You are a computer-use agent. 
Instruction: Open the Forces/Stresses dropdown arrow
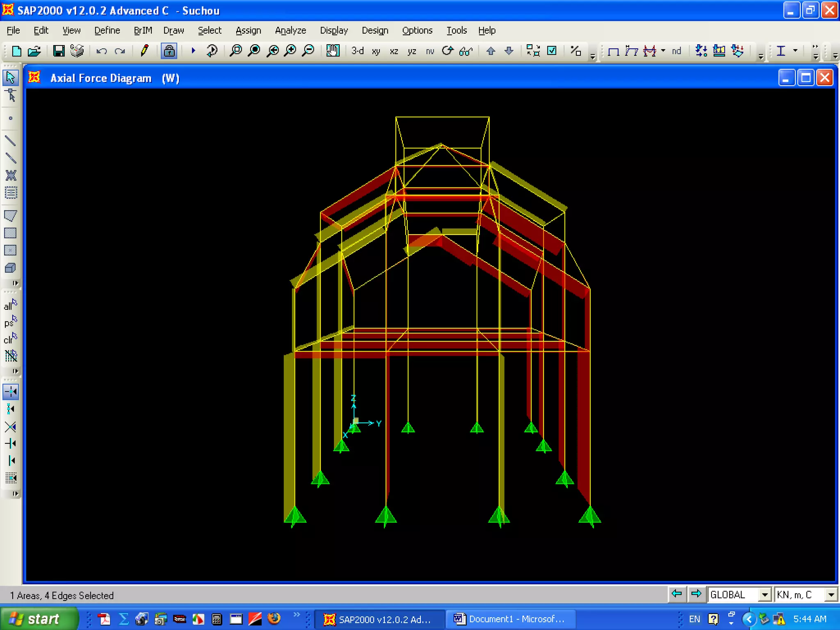coord(663,51)
